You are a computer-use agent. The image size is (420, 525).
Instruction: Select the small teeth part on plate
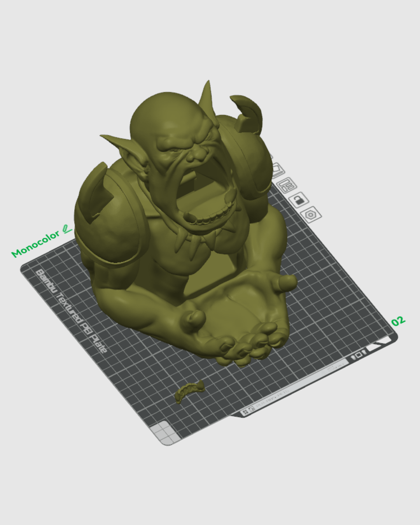pos(190,391)
